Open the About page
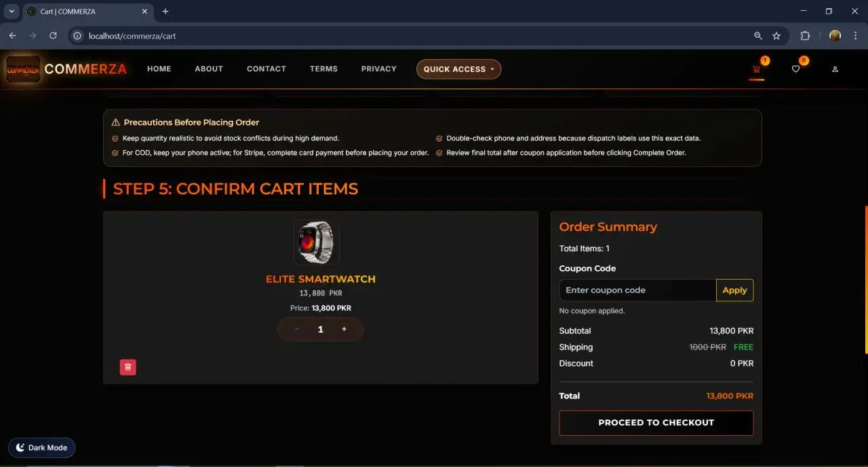Screen dimensions: 868x467 click(x=209, y=69)
